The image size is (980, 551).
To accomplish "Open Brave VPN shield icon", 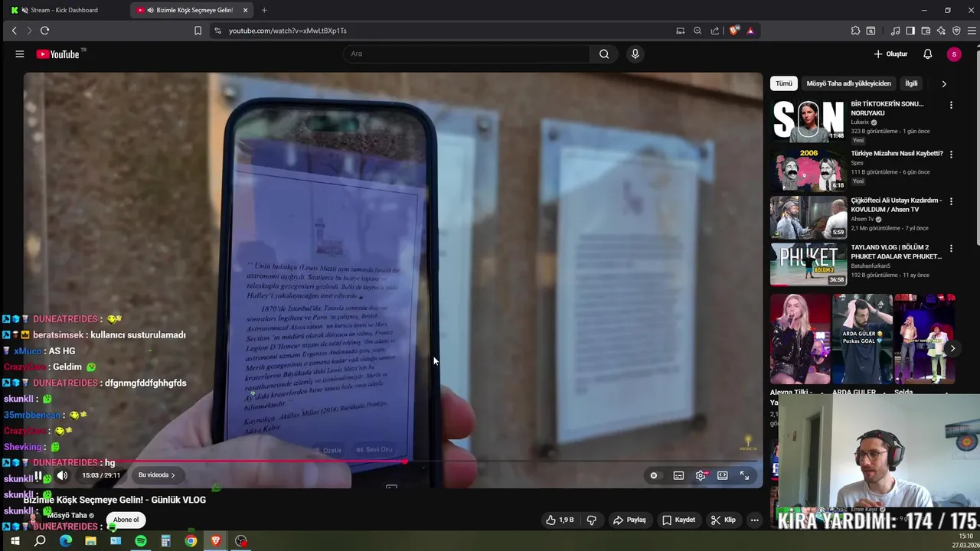I will point(956,31).
